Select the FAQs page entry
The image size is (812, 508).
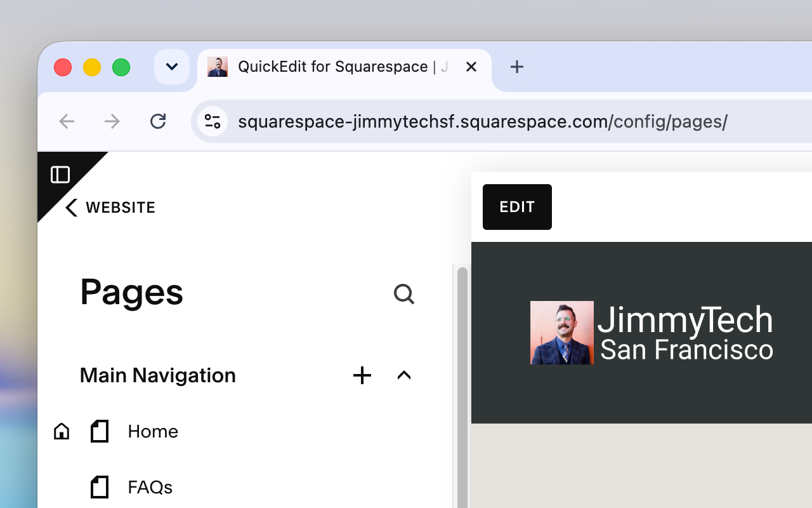(150, 487)
